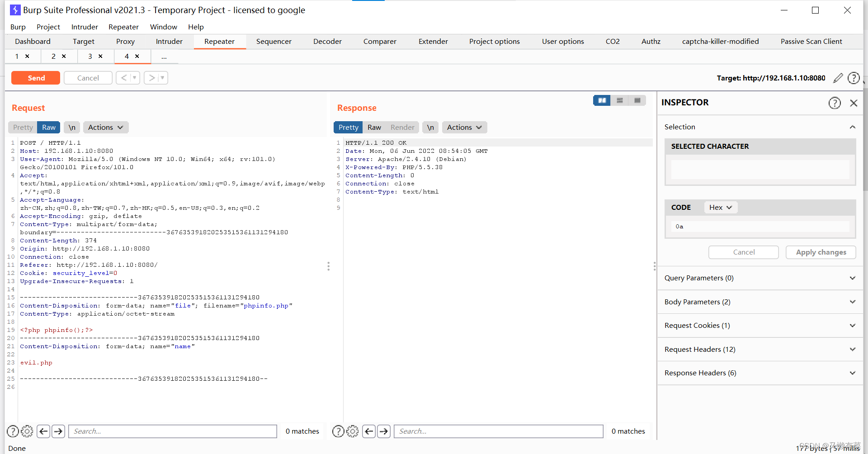Image resolution: width=868 pixels, height=454 pixels.
Task: Close the Inspector panel
Action: tap(854, 103)
